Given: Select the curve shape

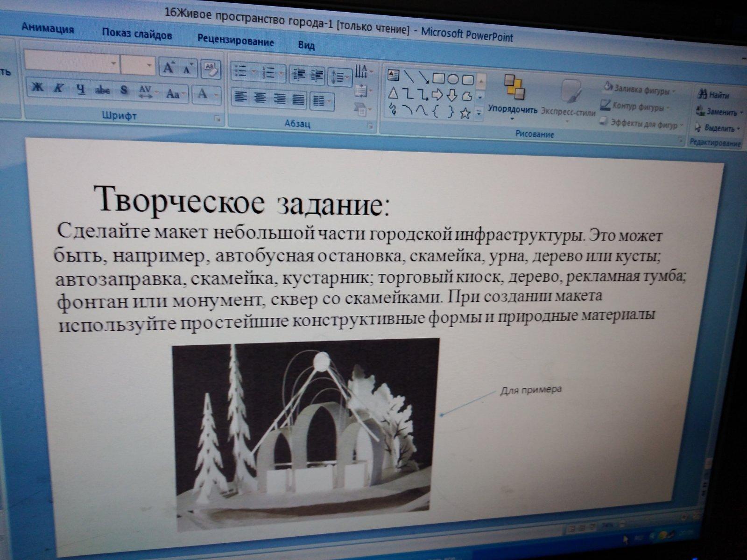Looking at the screenshot, I should pos(422,111).
